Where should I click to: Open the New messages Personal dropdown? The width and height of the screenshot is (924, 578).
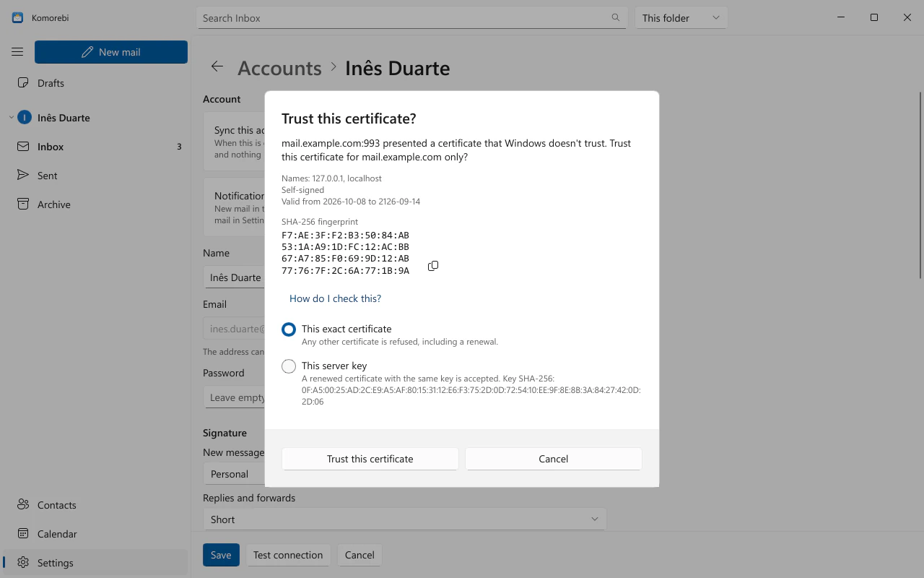(x=234, y=474)
